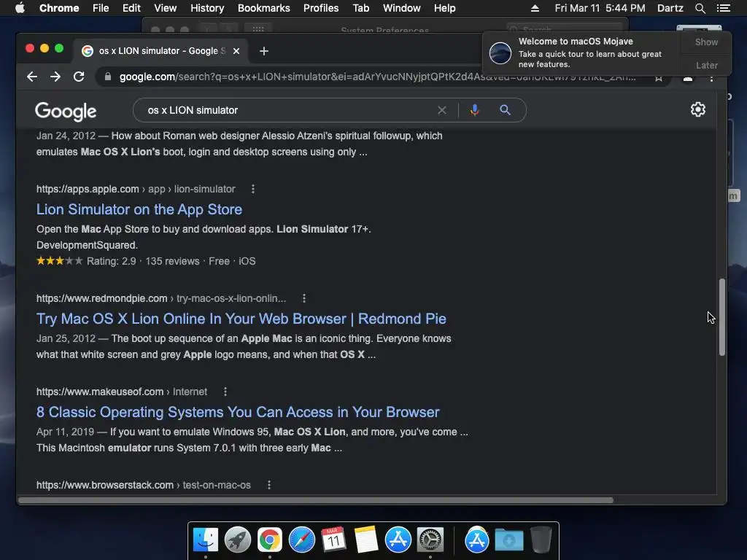Clear the Google search query with the X
This screenshot has height=560, width=747.
[441, 110]
